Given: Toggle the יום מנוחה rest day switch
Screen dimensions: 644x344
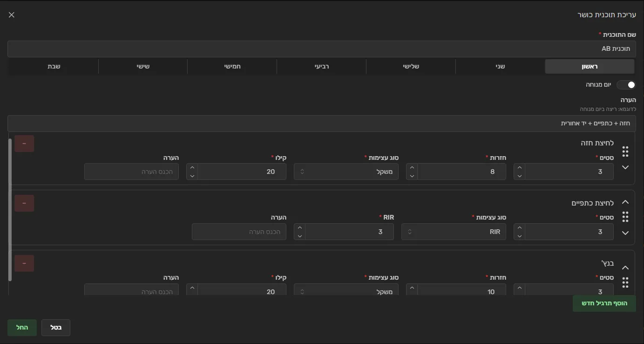Looking at the screenshot, I should pos(626,85).
